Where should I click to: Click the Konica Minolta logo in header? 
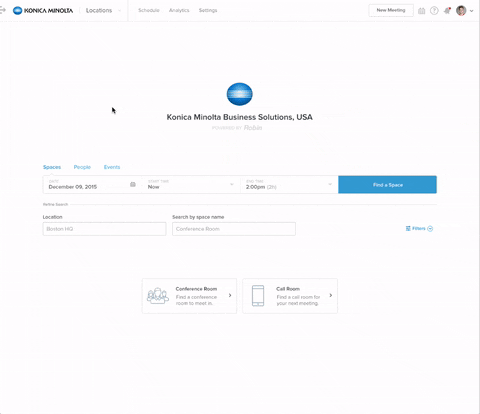43,10
